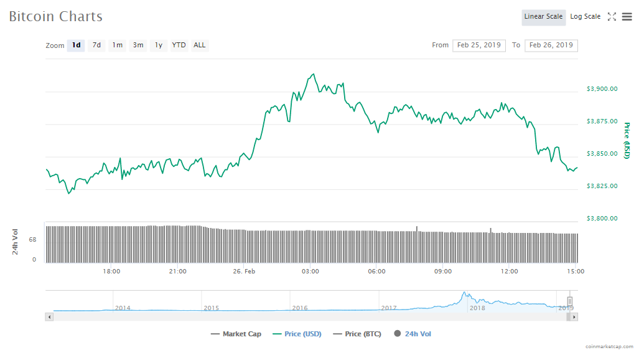Toggle the 24h Vol legend item
644x355 pixels.
(x=413, y=334)
